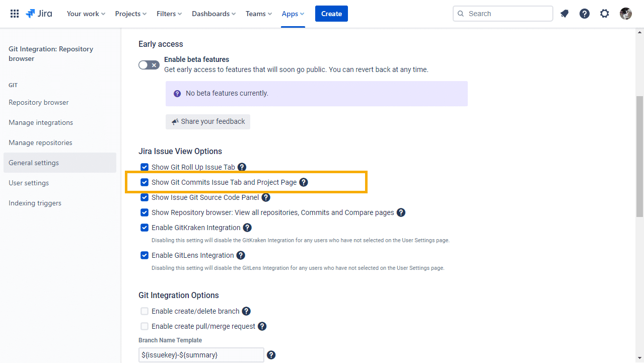
Task: Open the app switcher grid icon
Action: pyautogui.click(x=15, y=14)
